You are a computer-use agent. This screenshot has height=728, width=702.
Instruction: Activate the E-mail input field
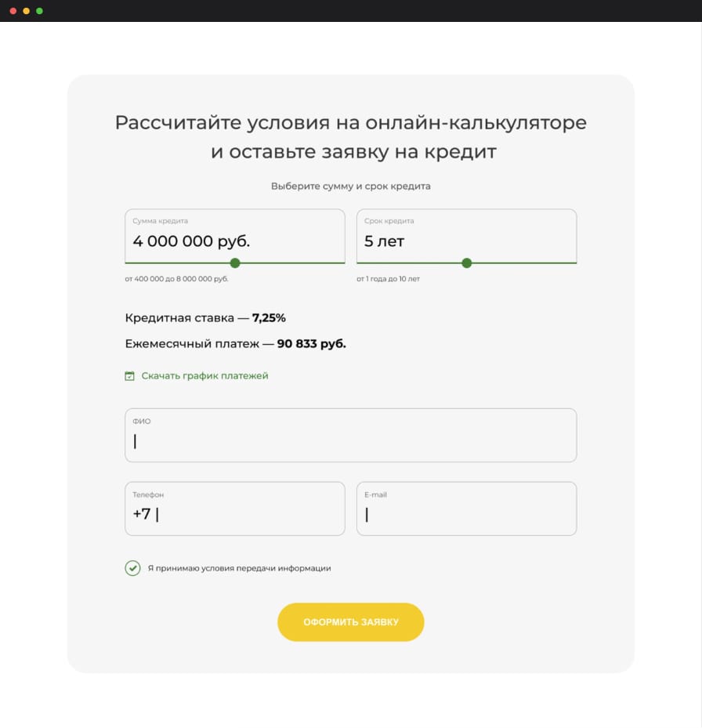pos(466,514)
